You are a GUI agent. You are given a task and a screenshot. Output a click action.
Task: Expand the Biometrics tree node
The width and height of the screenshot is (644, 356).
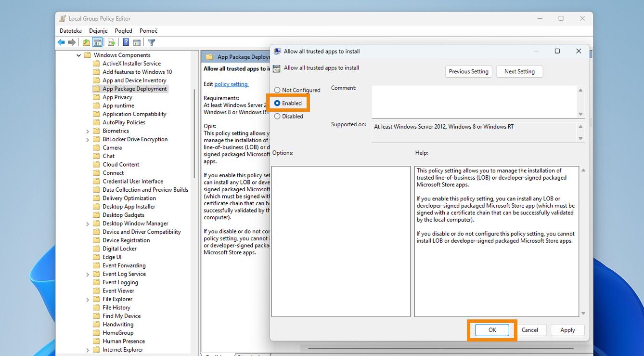coord(88,131)
